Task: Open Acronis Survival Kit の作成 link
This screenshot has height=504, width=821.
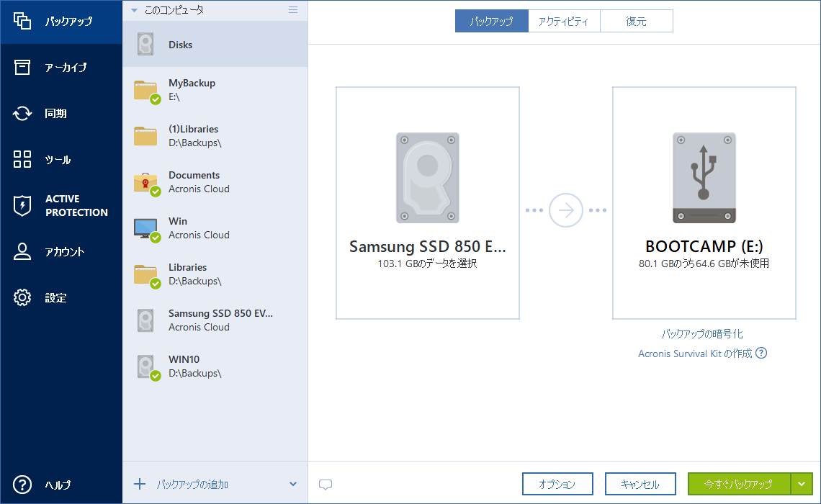Action: [x=695, y=354]
